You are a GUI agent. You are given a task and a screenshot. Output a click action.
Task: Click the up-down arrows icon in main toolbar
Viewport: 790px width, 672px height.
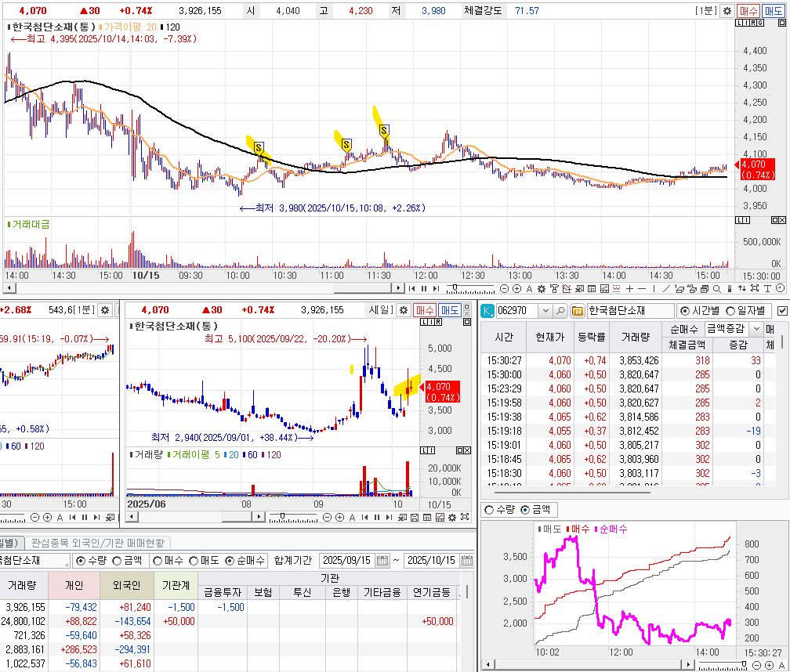[742, 288]
